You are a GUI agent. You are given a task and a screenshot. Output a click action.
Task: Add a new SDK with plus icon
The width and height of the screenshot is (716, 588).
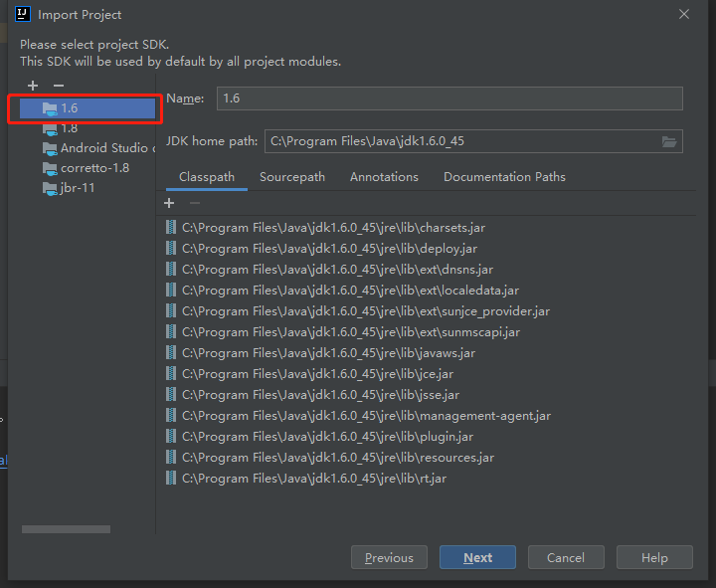(33, 86)
